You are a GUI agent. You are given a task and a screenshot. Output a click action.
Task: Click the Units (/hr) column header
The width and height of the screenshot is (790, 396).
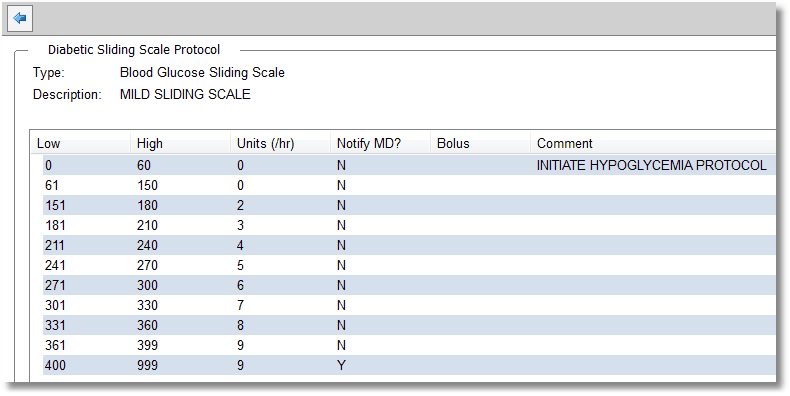(280, 144)
